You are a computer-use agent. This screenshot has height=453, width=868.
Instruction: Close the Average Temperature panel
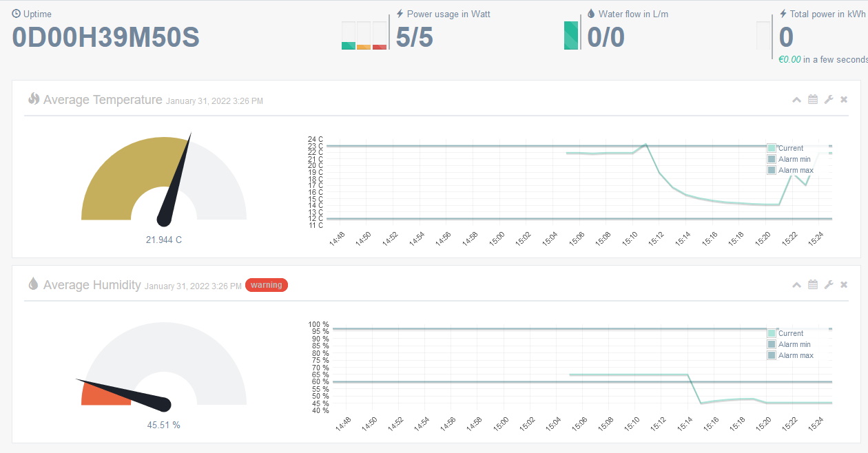pyautogui.click(x=844, y=100)
